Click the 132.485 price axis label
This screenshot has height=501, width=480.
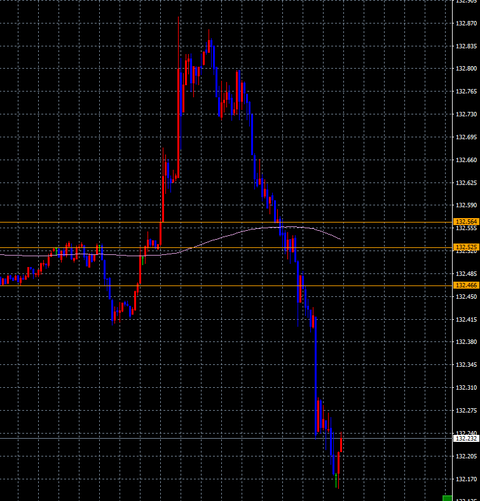tap(466, 274)
